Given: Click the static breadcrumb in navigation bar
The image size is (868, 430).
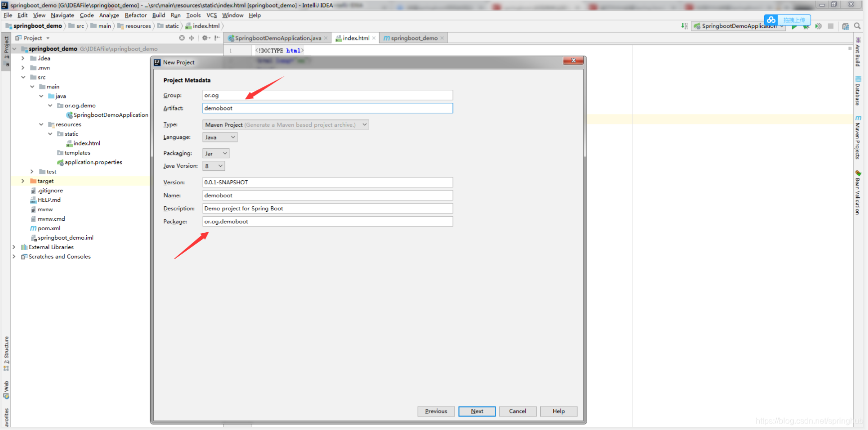Looking at the screenshot, I should point(169,26).
